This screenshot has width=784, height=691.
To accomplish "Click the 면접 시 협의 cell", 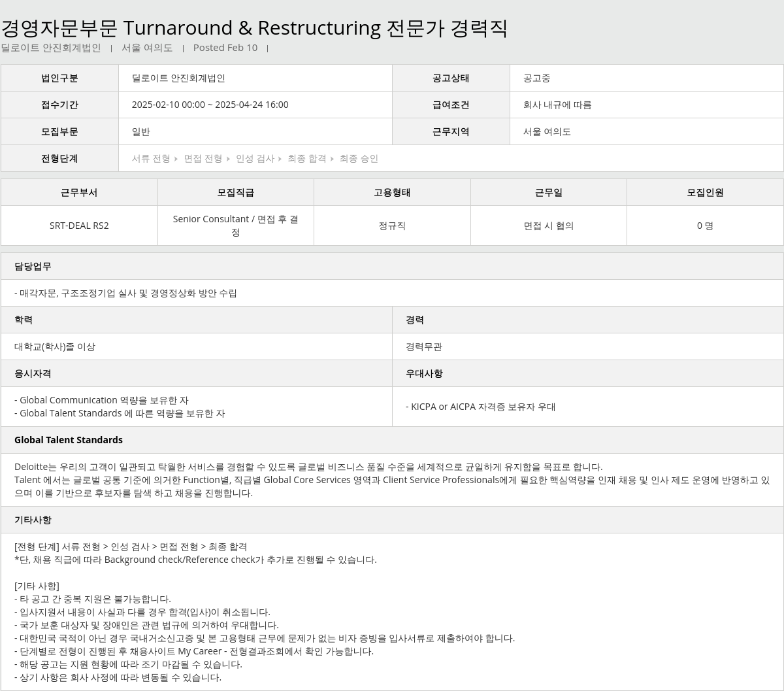I will (x=549, y=226).
